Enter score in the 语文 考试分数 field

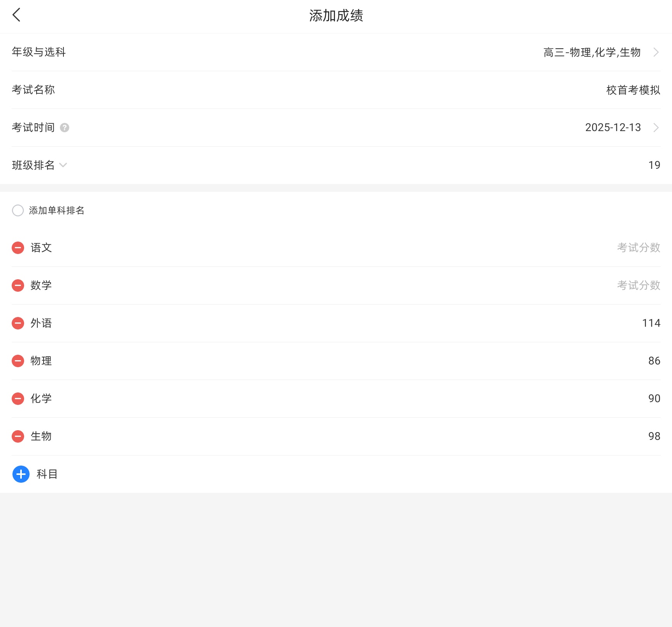pyautogui.click(x=638, y=248)
